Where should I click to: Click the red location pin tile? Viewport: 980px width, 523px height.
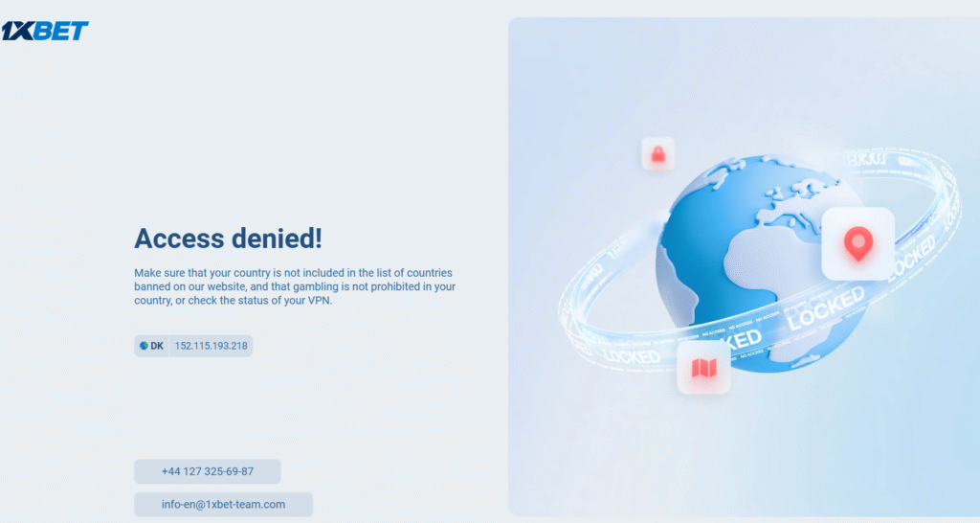click(858, 243)
